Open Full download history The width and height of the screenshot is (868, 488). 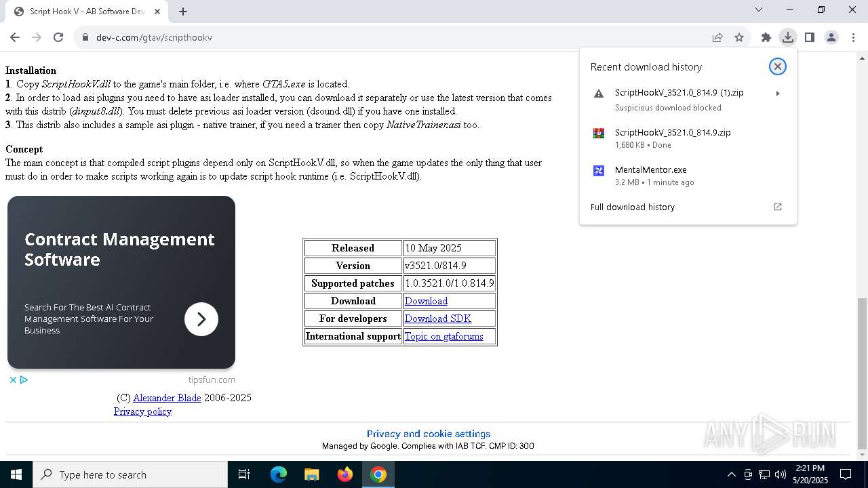coord(633,207)
